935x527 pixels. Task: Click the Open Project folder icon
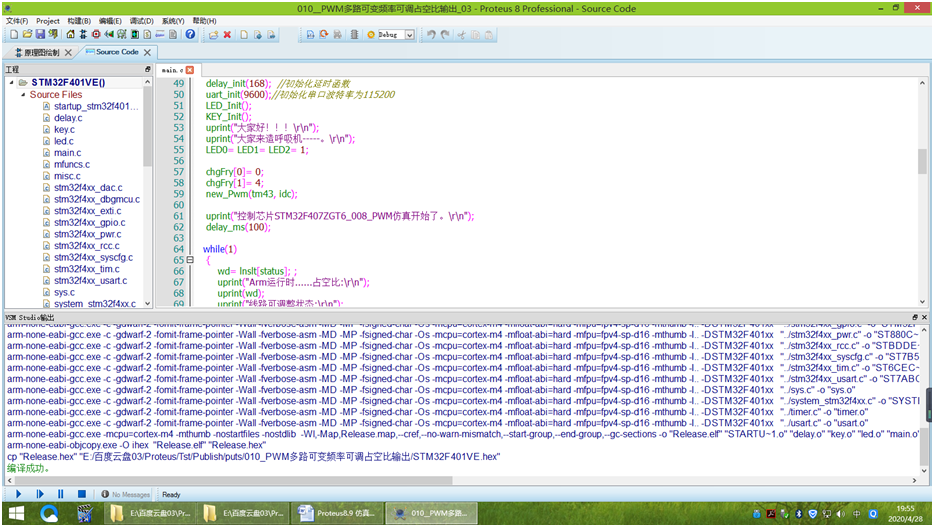[27, 35]
